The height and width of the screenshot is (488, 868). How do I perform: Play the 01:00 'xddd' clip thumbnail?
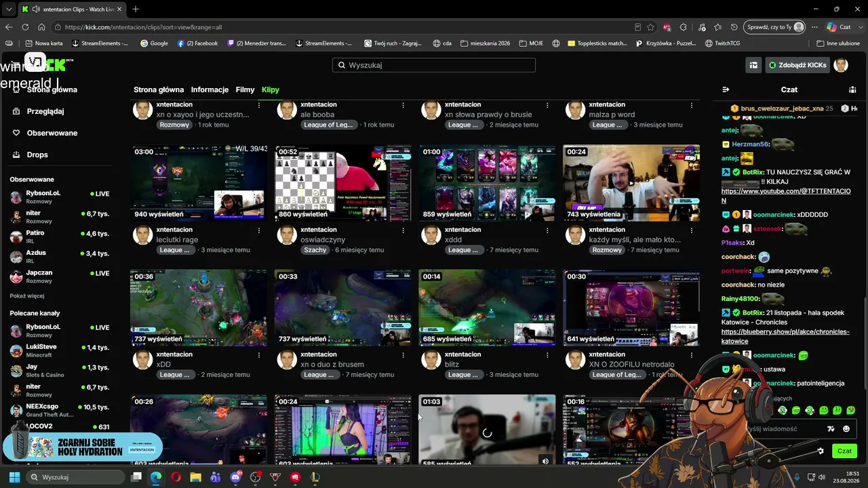487,183
